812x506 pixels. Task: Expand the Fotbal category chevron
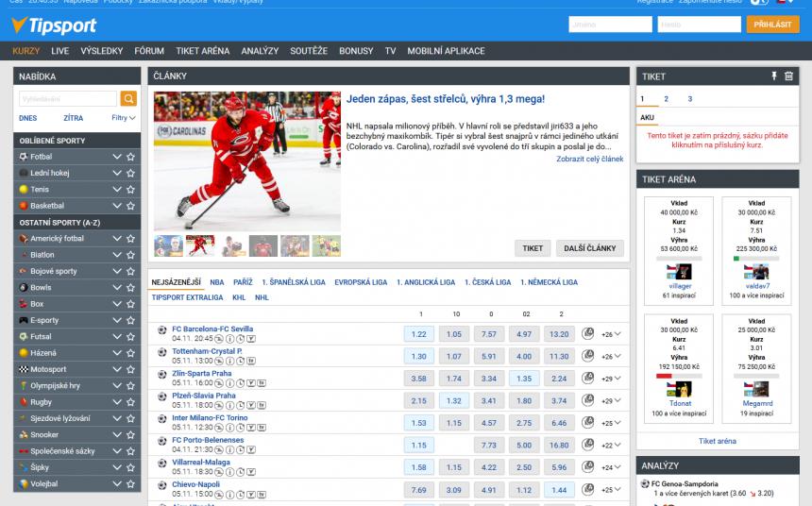coord(117,157)
